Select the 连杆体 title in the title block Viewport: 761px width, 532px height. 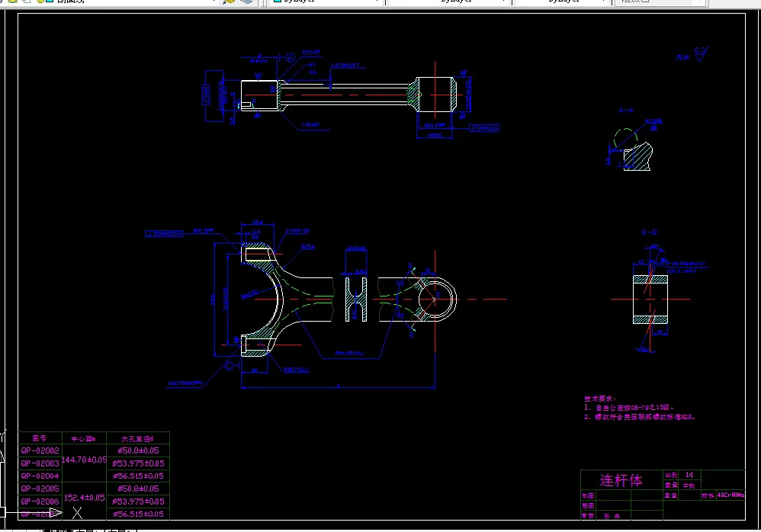coord(621,480)
